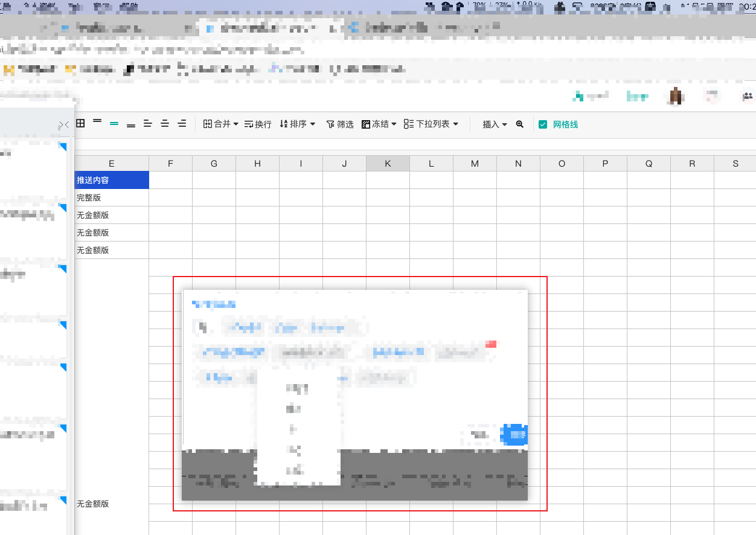
Task: Apply middle vertical alignment
Action: point(114,123)
